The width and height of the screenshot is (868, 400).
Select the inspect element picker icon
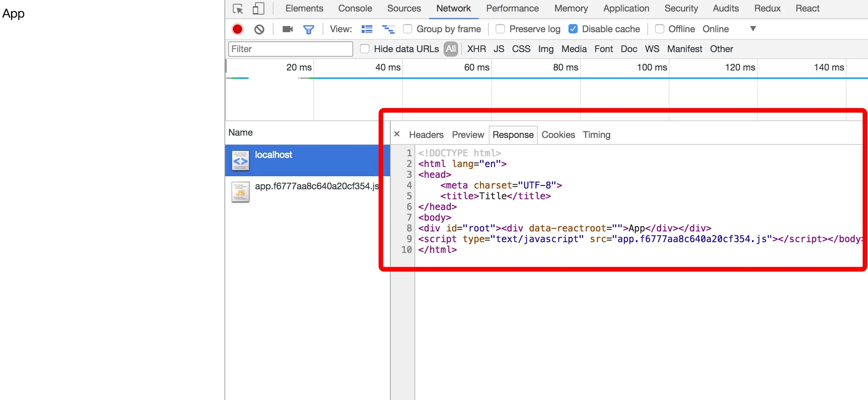pos(238,8)
